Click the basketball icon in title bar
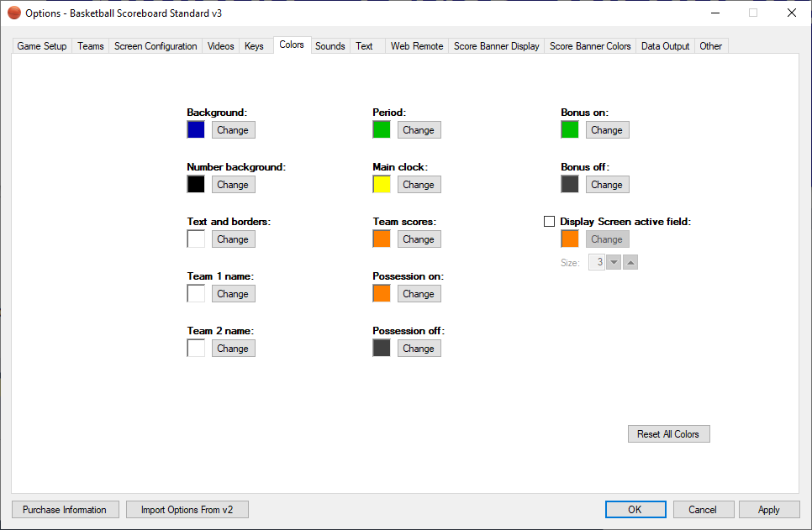The width and height of the screenshot is (812, 530). [x=14, y=13]
